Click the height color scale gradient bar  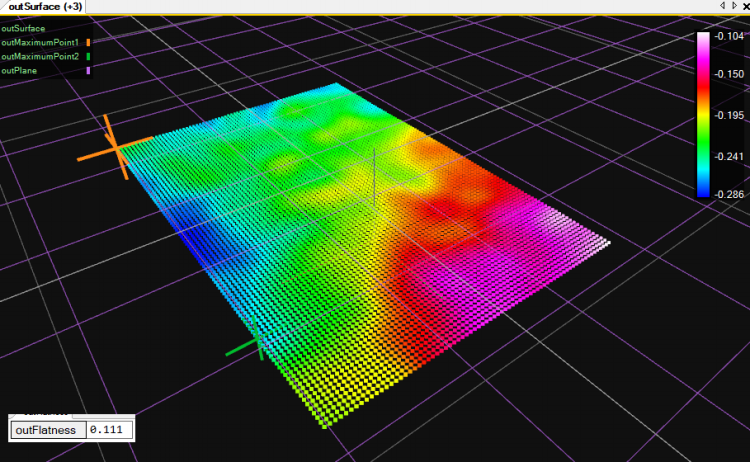(704, 113)
